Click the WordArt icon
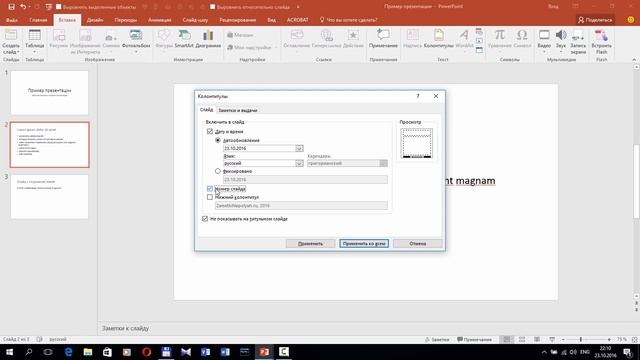 pos(464,35)
